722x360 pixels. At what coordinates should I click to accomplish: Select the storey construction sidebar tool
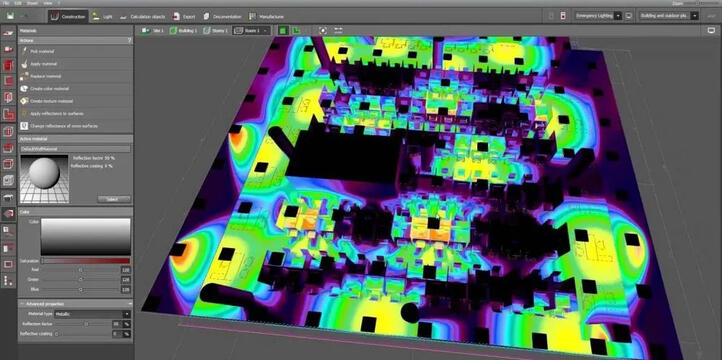click(x=8, y=81)
